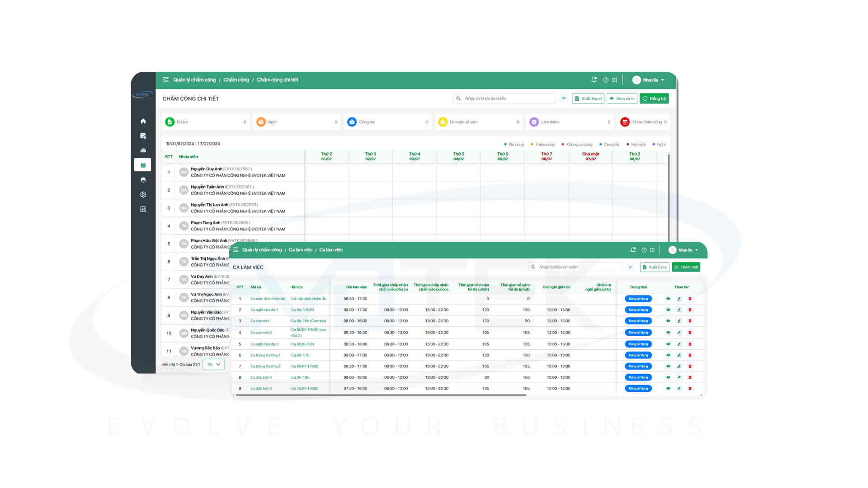The image size is (868, 488).
Task: View Ca thông thường 2 via eye icon
Action: 668,366
